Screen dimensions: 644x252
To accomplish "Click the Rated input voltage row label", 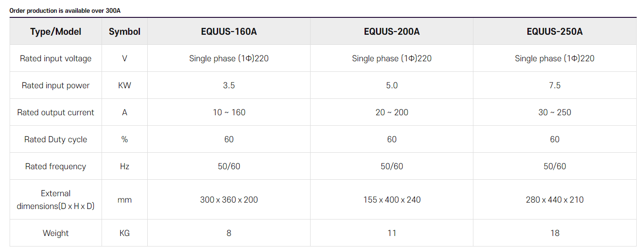I will 56,59.
